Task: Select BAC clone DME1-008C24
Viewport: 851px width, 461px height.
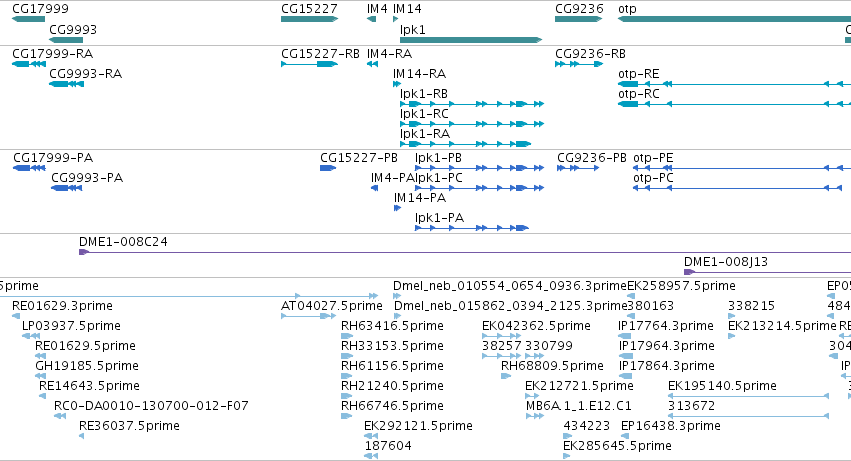Action: [x=123, y=242]
